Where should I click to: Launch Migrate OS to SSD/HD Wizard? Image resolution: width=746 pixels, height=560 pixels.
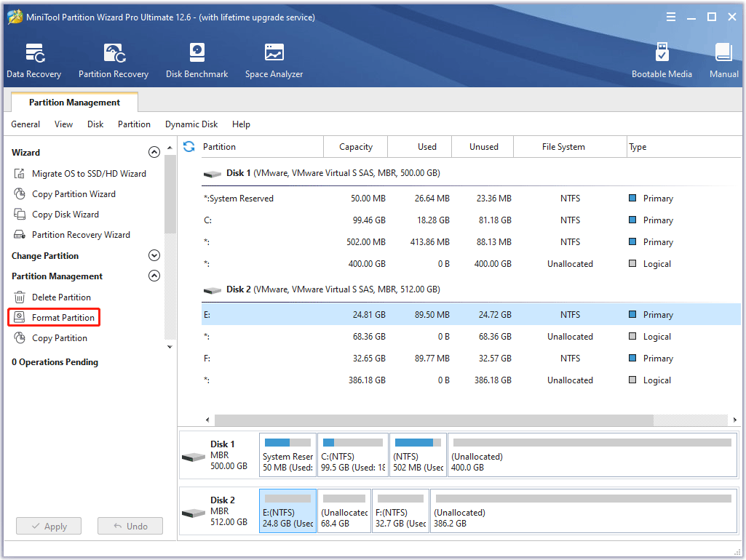click(80, 174)
